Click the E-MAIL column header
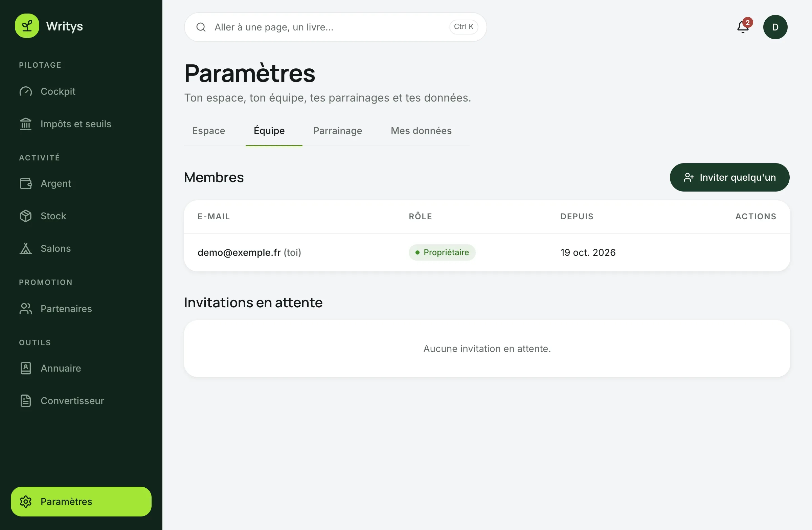 pyautogui.click(x=213, y=216)
